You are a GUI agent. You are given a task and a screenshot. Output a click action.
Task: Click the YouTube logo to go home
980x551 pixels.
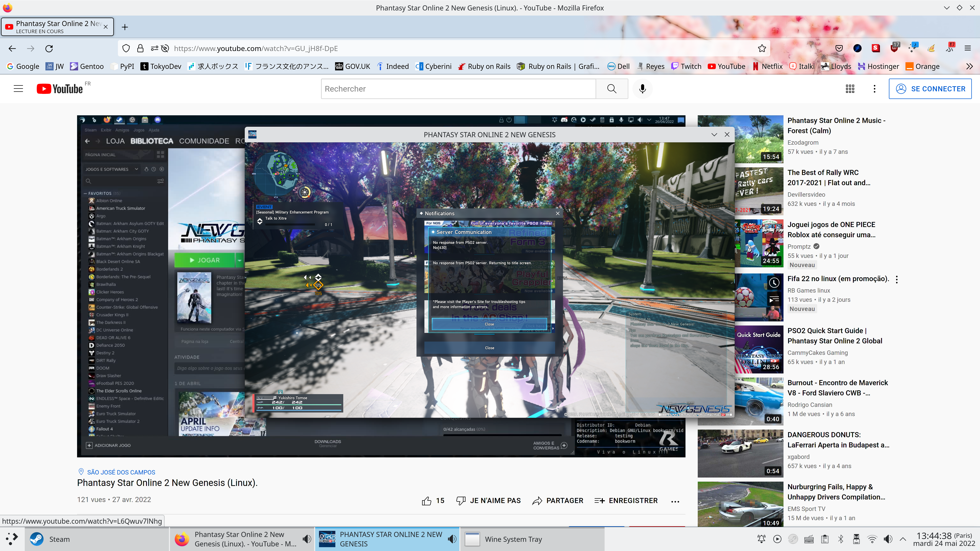[x=60, y=89]
